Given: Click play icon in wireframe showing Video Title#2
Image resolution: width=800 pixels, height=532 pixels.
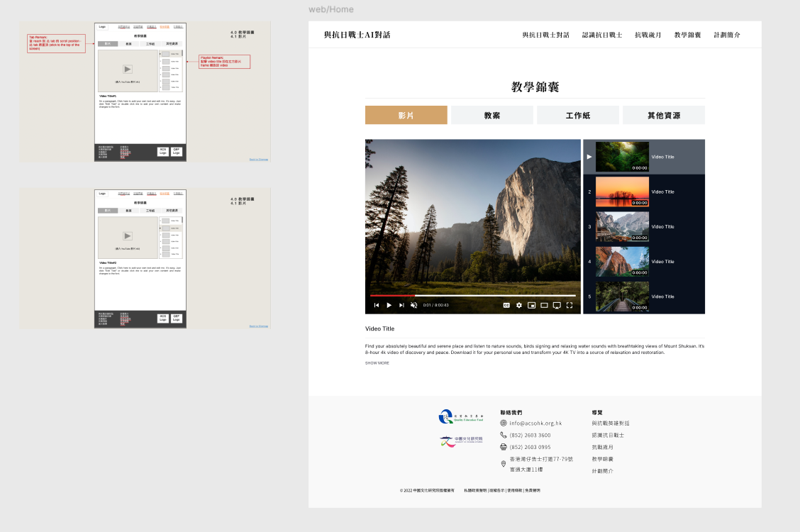Looking at the screenshot, I should click(x=128, y=235).
